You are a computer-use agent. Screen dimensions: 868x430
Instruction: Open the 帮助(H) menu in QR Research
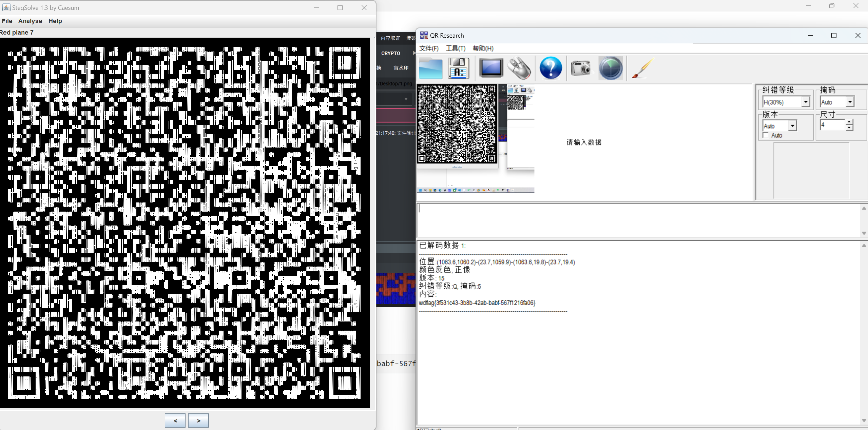(x=483, y=48)
